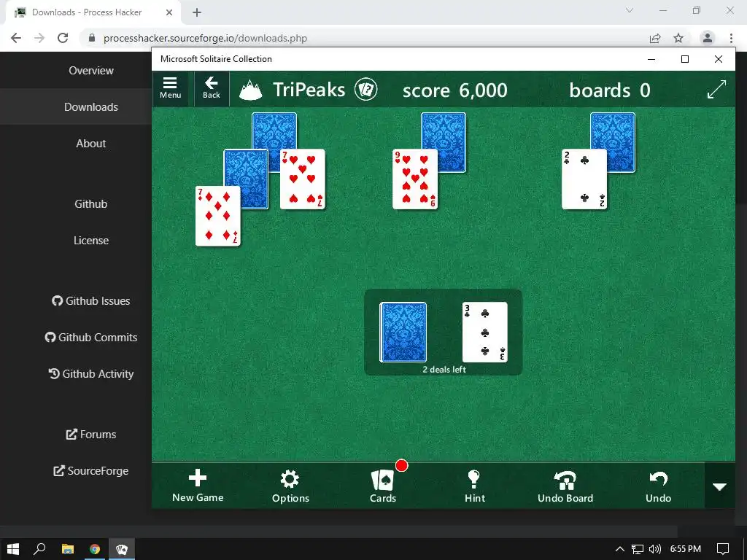Screen dimensions: 747x560
Task: Open Chrome's three-dot menu
Action: pyautogui.click(x=731, y=38)
